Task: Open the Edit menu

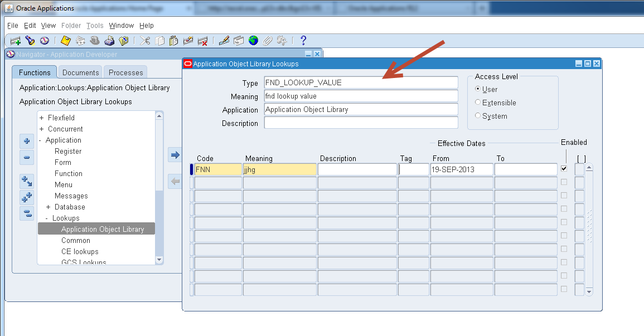Action: 30,26
